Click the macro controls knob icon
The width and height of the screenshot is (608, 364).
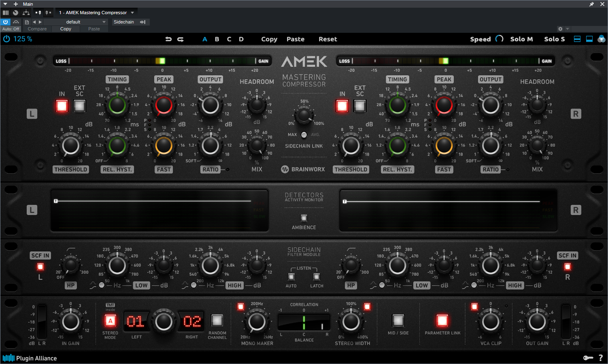pyautogui.click(x=15, y=13)
